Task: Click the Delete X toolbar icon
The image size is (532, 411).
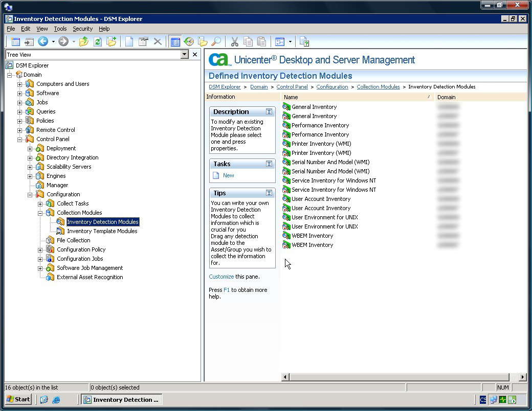Action: 158,42
